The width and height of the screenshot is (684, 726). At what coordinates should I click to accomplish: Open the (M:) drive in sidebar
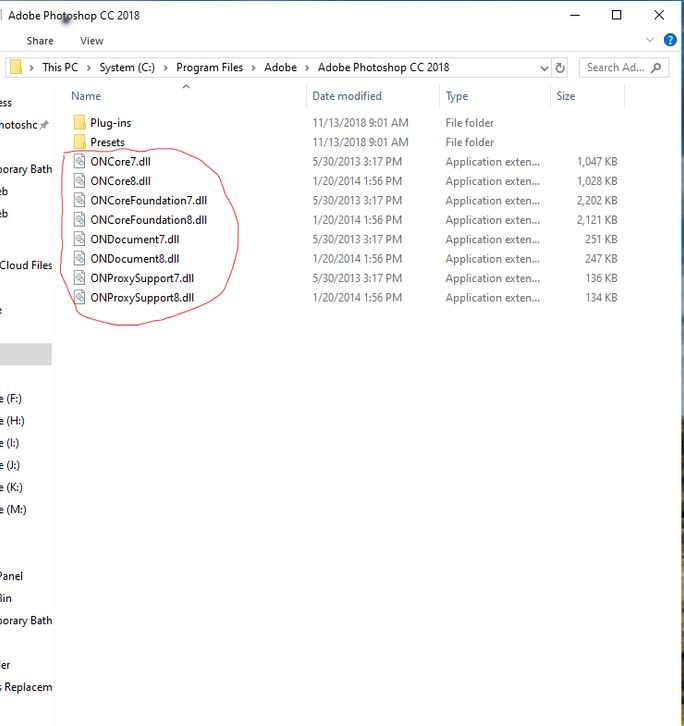13,510
